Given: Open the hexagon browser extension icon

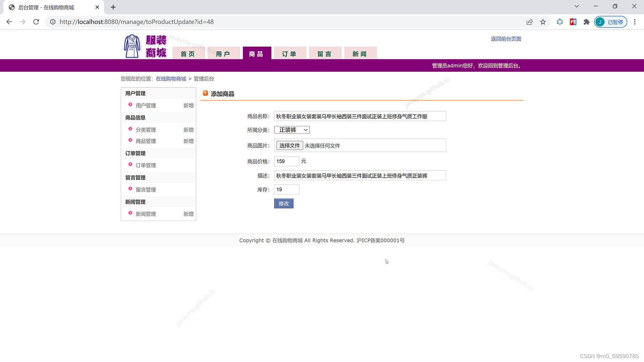Looking at the screenshot, I should coord(560,22).
